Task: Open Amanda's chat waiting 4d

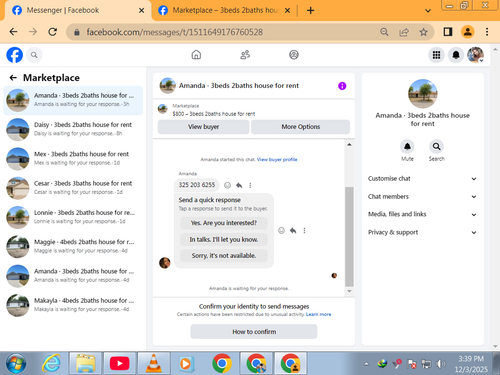Action: [73, 276]
